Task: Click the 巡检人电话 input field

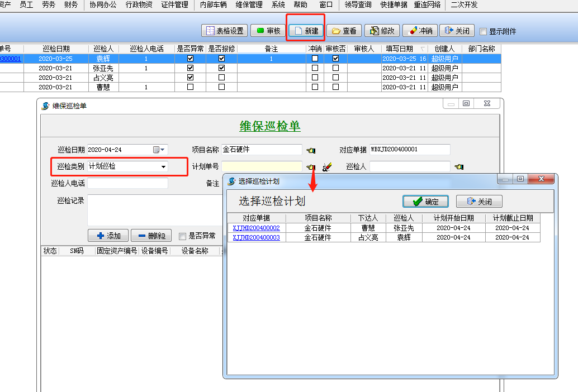Action: click(127, 183)
